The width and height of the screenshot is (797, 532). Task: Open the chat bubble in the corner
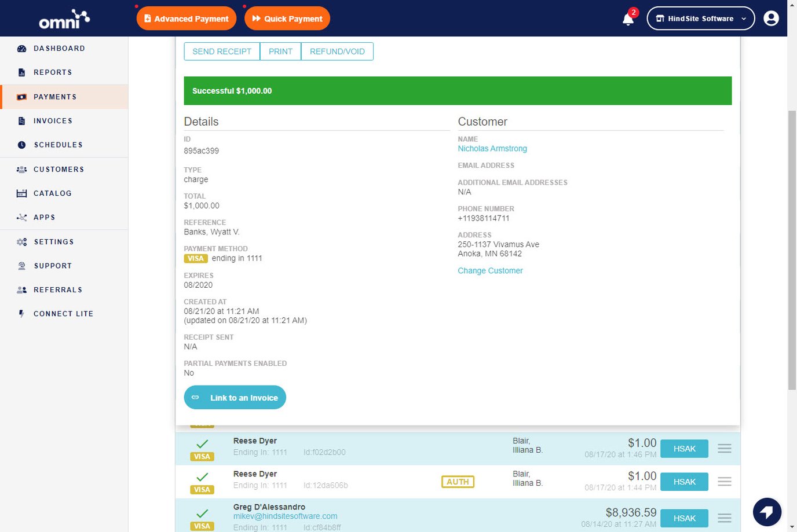click(x=767, y=512)
